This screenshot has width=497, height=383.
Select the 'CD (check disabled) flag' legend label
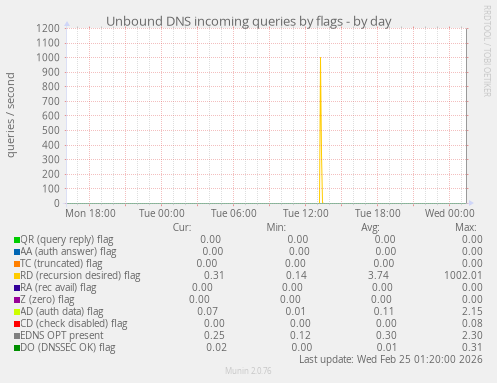[74, 324]
